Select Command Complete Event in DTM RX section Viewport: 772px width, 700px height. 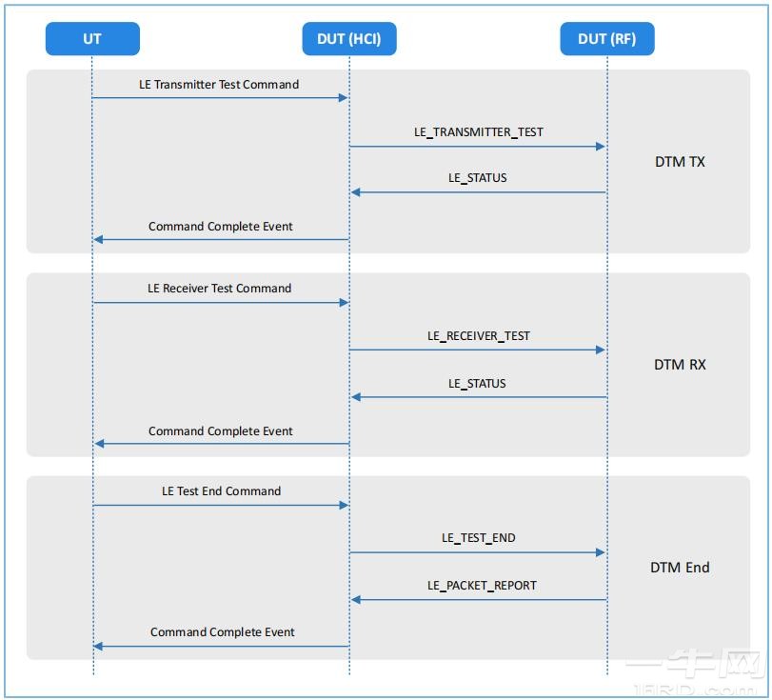click(221, 431)
